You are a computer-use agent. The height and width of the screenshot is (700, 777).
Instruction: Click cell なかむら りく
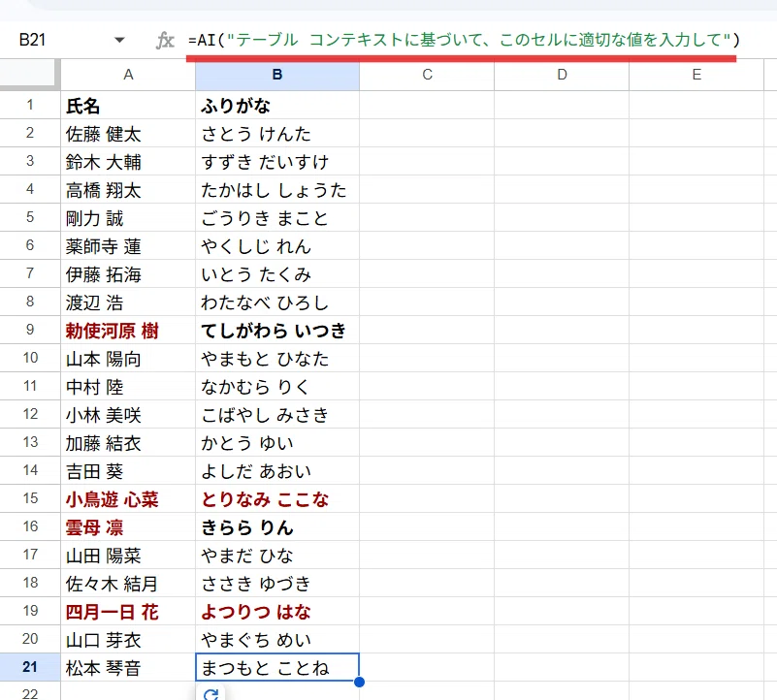[x=277, y=386]
